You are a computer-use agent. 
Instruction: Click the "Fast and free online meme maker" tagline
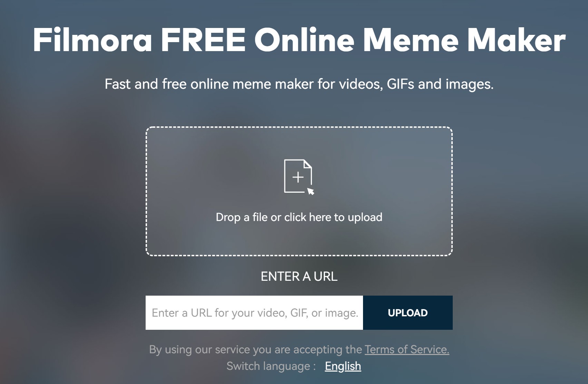click(299, 84)
